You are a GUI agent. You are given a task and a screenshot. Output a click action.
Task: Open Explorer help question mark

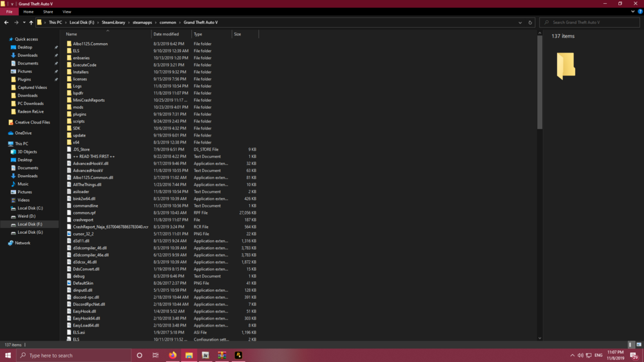coord(640,12)
